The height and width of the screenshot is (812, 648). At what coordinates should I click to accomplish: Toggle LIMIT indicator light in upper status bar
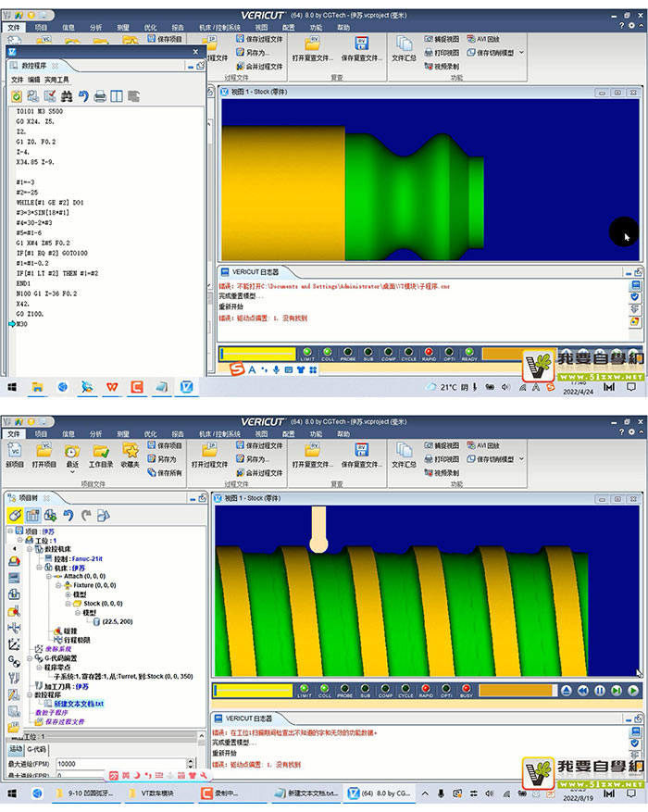pos(307,353)
